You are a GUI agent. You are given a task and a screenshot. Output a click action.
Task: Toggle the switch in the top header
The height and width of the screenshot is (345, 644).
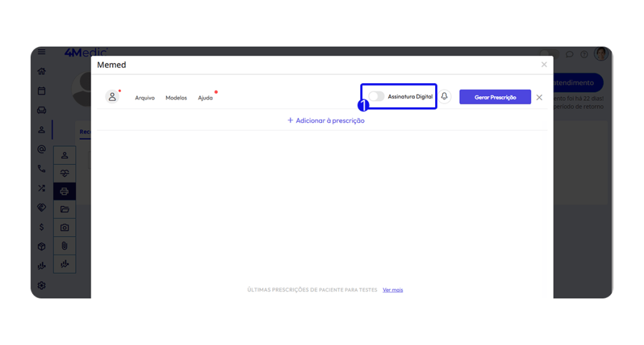[549, 54]
